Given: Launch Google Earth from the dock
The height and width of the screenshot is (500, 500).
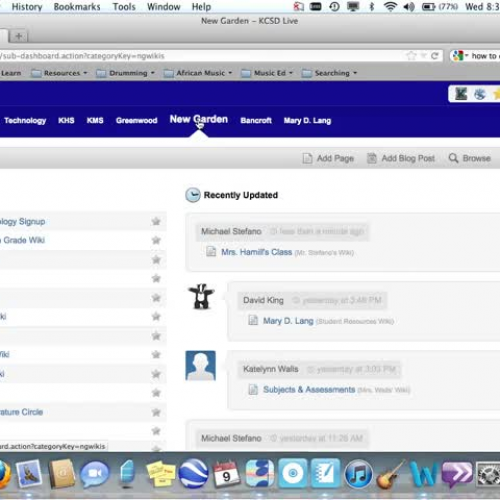Looking at the screenshot, I should [193, 474].
